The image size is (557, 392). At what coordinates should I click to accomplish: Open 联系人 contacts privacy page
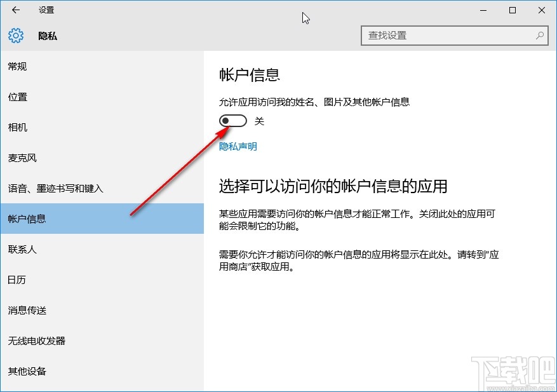click(x=22, y=249)
